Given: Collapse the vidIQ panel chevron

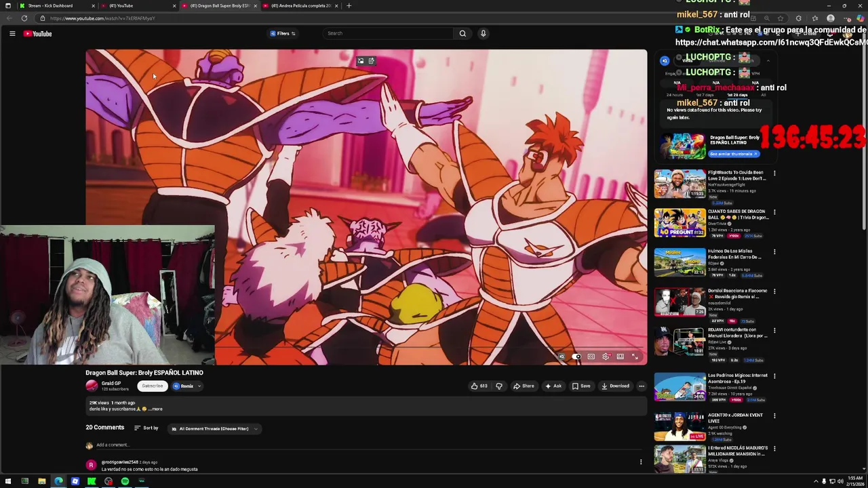Looking at the screenshot, I should (x=768, y=61).
